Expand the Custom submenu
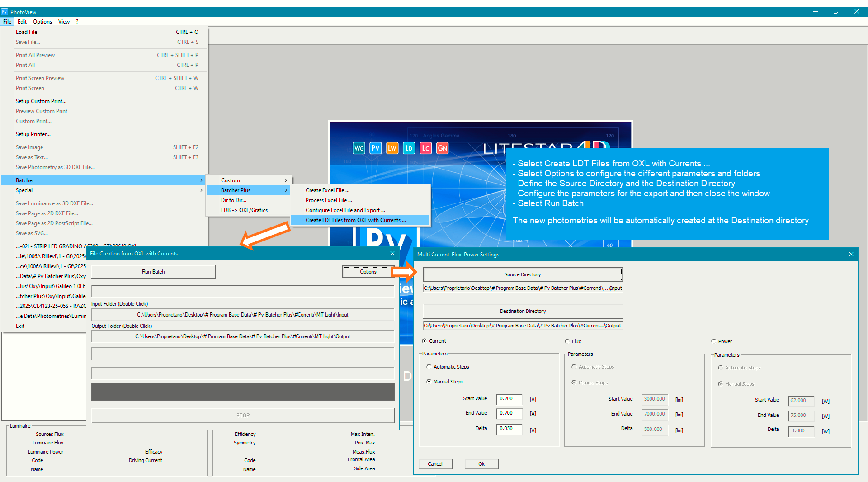Image resolution: width=868 pixels, height=482 pixels. click(248, 180)
